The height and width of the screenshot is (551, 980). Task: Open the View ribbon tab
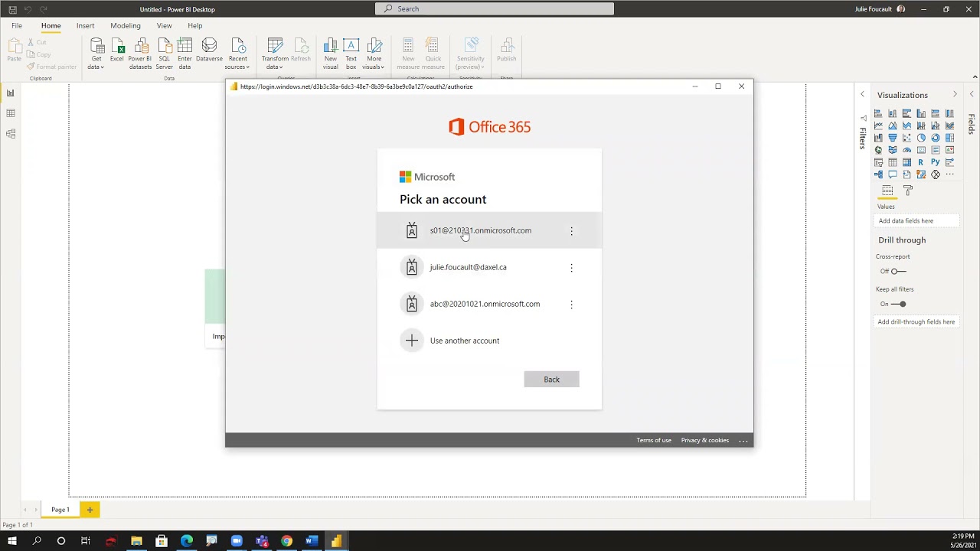[x=164, y=26]
